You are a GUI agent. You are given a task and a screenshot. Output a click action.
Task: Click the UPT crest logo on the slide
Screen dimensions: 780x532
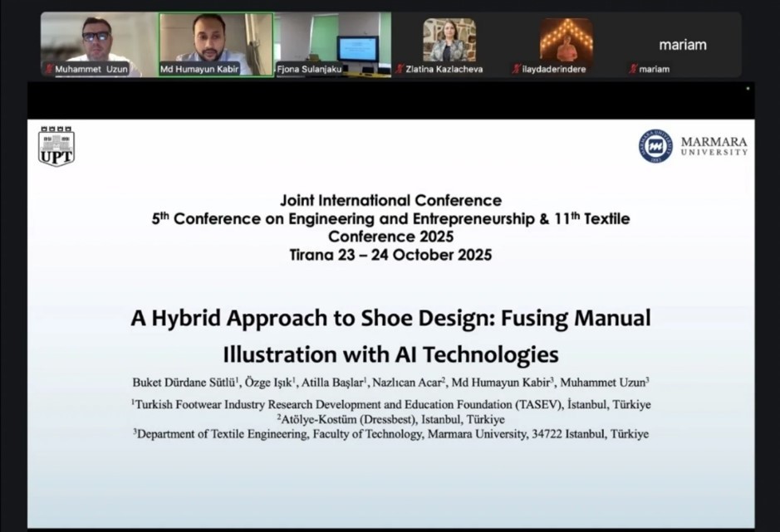coord(56,146)
